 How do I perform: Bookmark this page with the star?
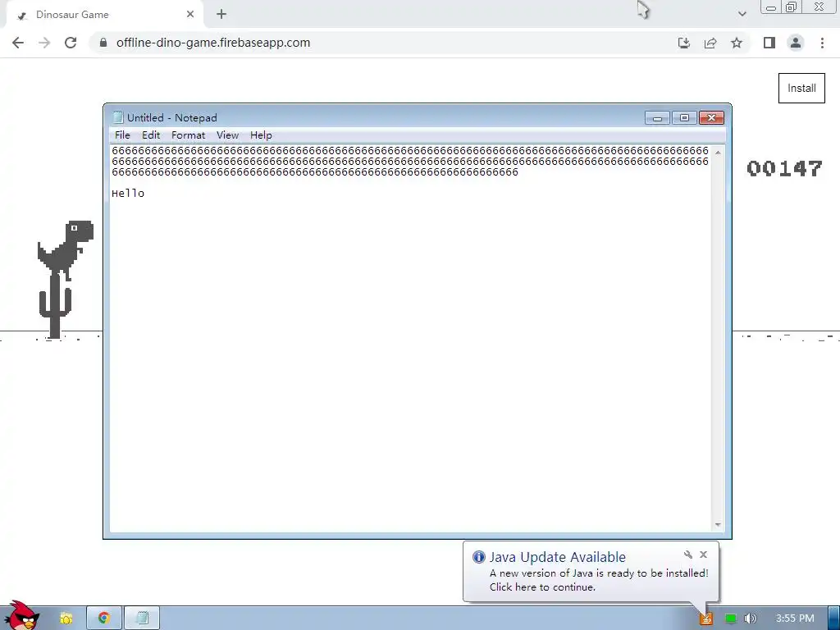tap(737, 43)
